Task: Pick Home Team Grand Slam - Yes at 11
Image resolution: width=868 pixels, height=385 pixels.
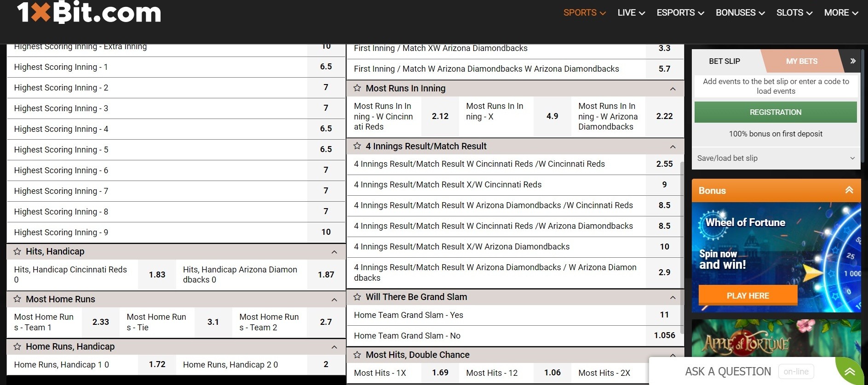Action: 664,315
